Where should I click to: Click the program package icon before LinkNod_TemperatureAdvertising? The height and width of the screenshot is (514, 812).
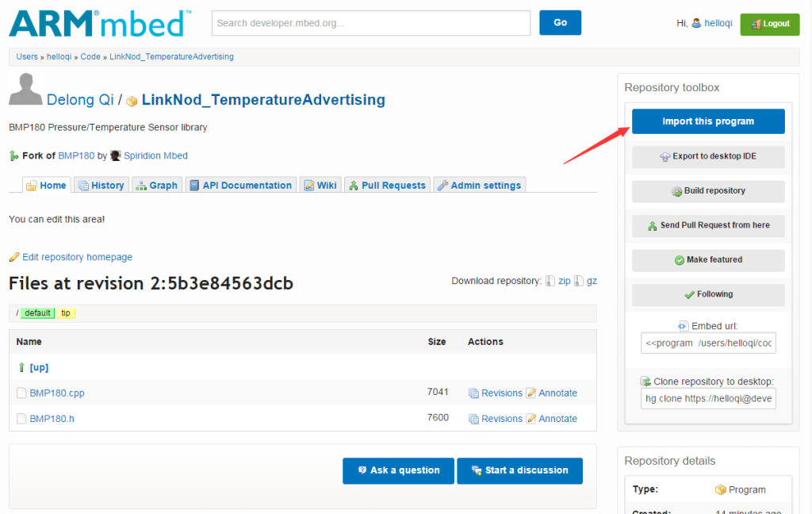pos(132,101)
